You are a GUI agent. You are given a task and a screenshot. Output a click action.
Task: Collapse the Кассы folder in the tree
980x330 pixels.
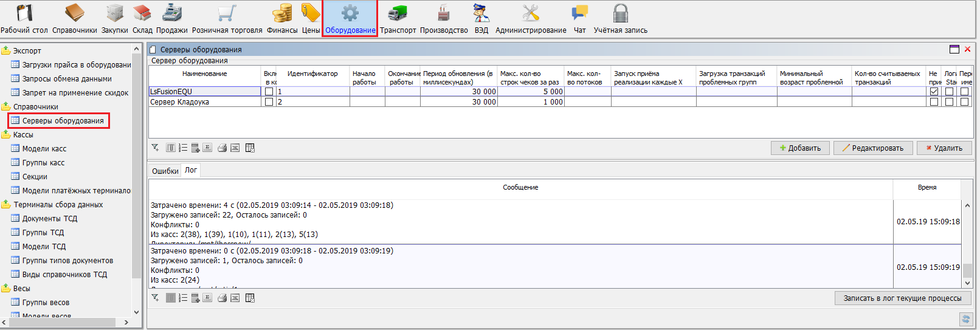[6, 135]
